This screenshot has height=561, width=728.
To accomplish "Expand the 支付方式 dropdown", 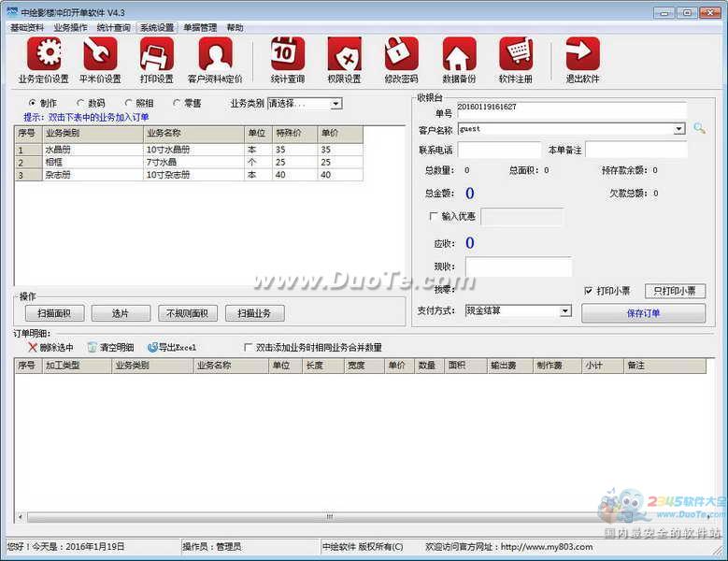I will point(565,310).
